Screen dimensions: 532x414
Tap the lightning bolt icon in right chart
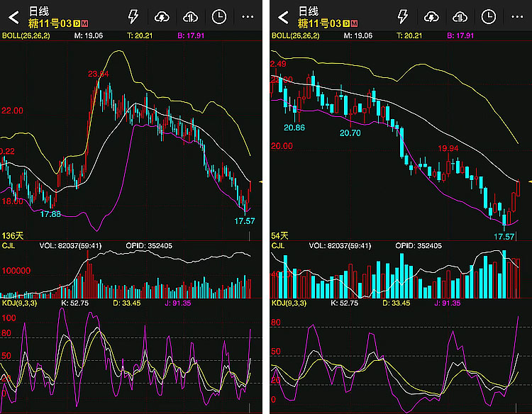point(402,16)
